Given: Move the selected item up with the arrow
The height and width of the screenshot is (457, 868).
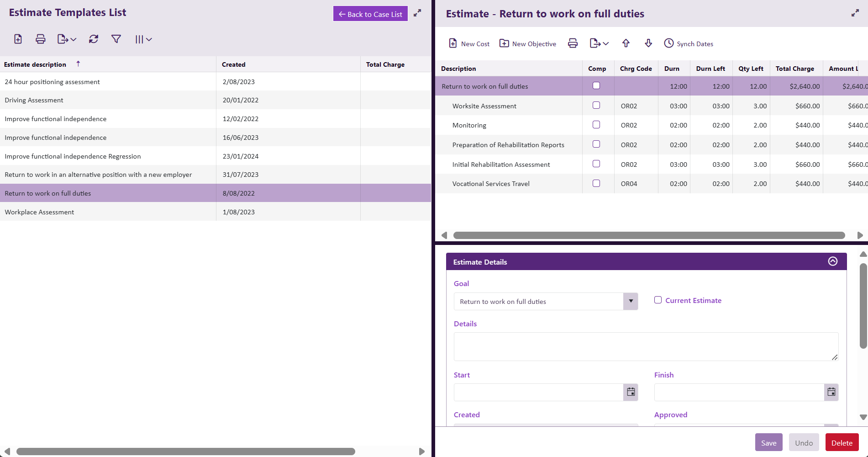Looking at the screenshot, I should tap(626, 43).
